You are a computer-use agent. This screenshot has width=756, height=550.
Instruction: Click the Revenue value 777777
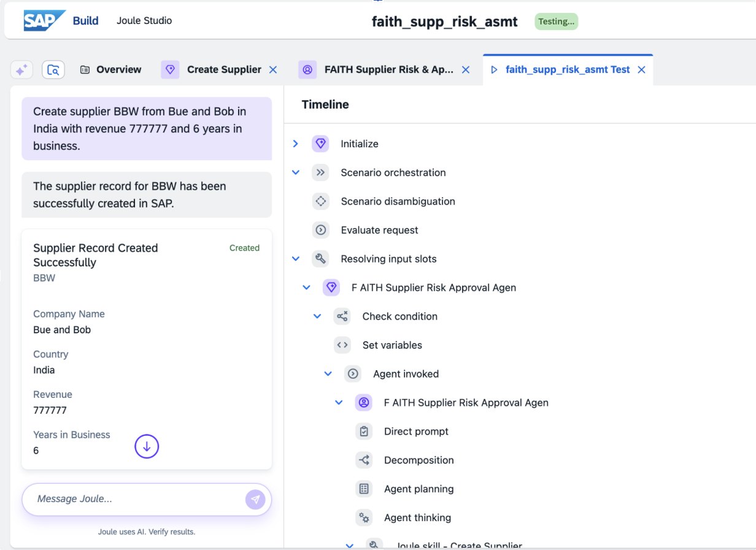[x=50, y=410]
